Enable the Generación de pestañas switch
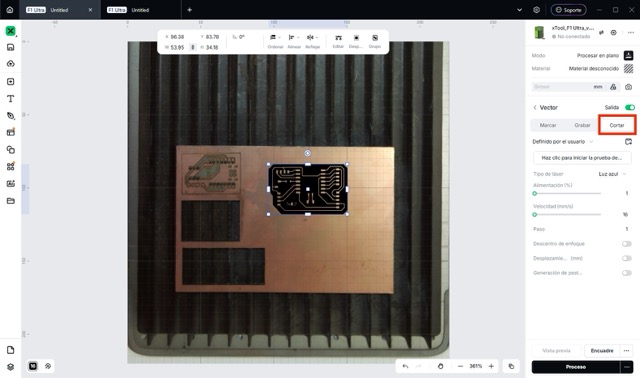This screenshot has width=640, height=378. (627, 273)
